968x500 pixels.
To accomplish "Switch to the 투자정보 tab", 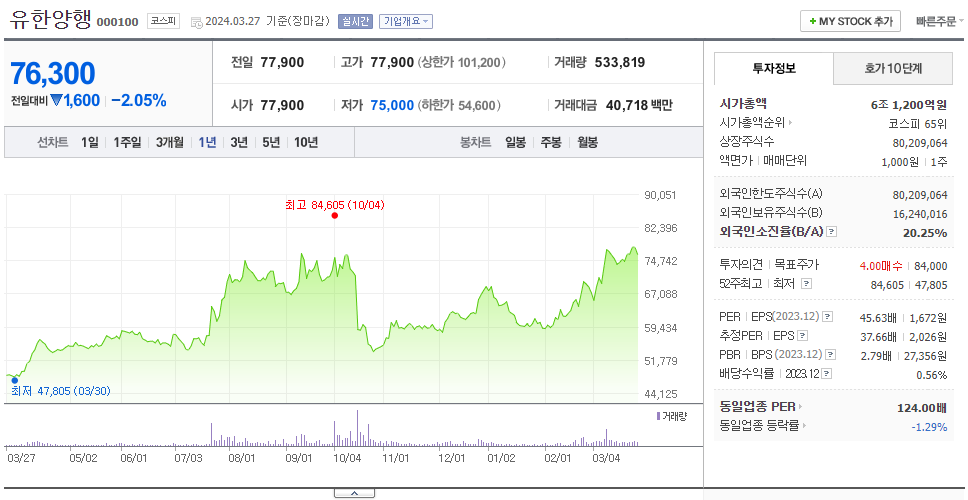I will [774, 69].
